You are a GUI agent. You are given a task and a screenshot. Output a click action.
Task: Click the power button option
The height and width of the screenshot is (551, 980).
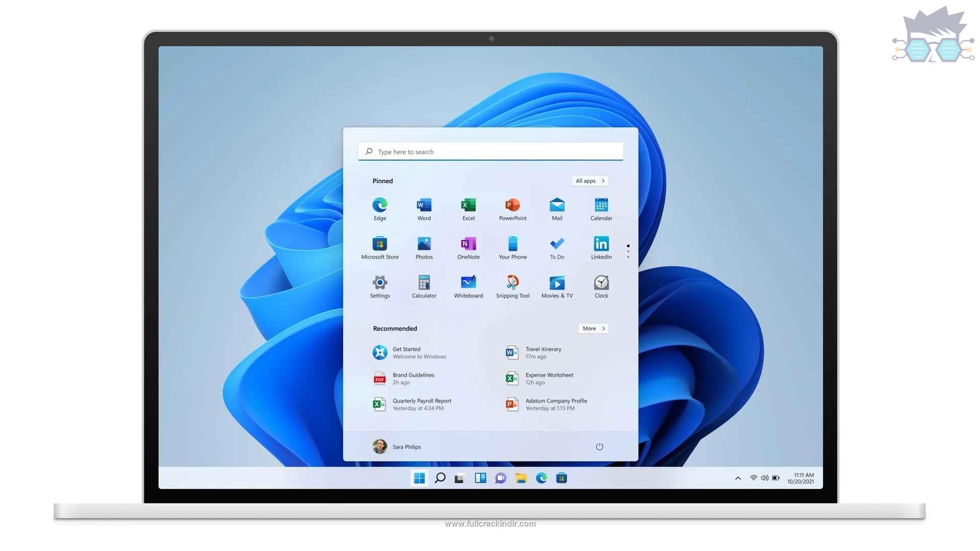(x=600, y=446)
